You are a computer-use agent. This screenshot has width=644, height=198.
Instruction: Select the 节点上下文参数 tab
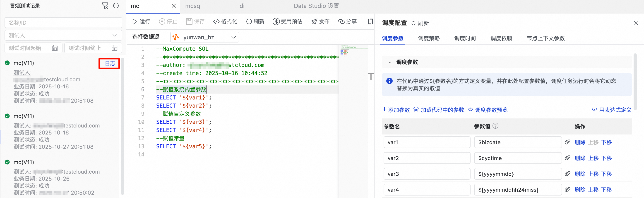tap(546, 38)
